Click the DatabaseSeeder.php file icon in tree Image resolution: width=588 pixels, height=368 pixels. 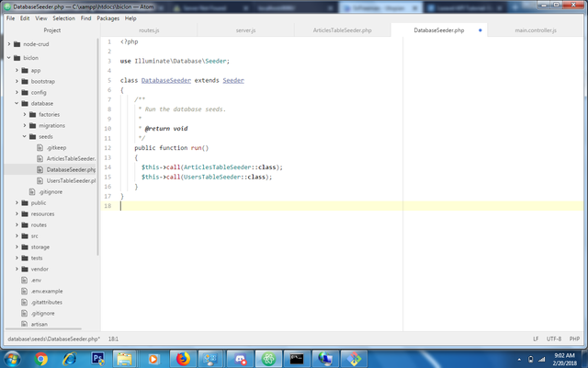tap(40, 169)
